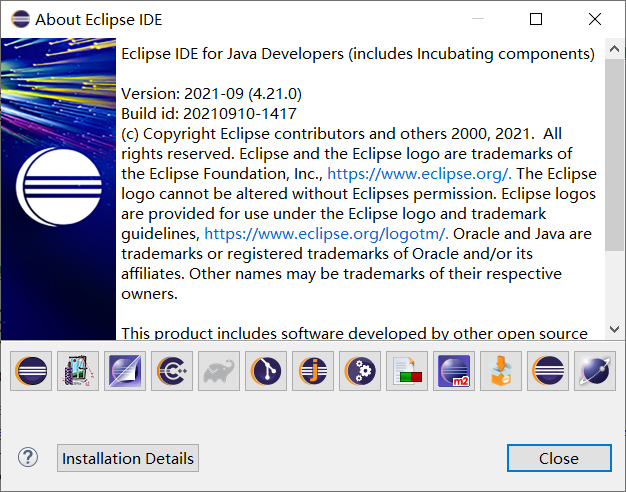Click the planet with orbit ring icon
The image size is (626, 492).
pyautogui.click(x=595, y=371)
